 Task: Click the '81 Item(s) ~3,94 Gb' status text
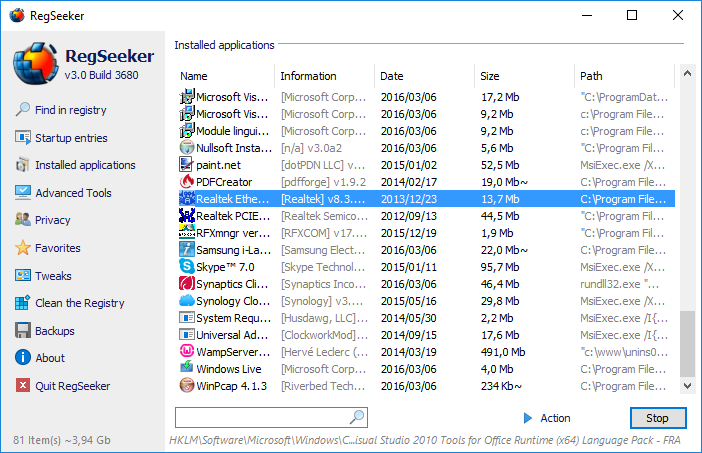pos(62,440)
